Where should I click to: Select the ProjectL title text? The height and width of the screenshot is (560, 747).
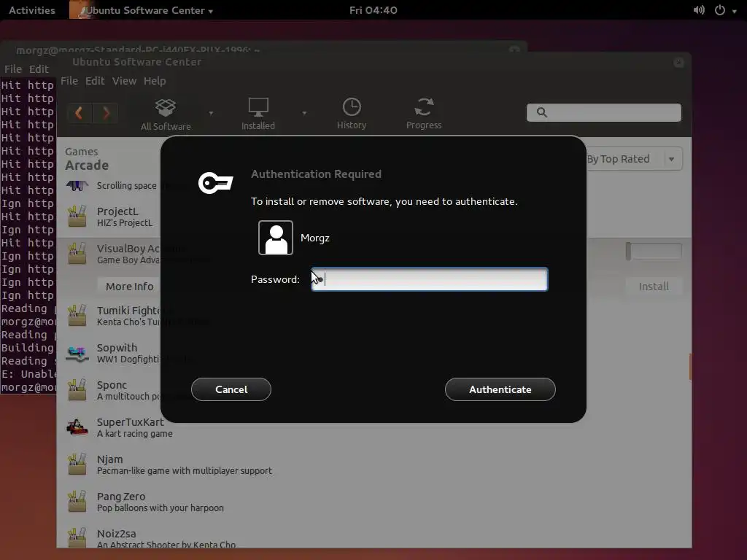point(117,211)
